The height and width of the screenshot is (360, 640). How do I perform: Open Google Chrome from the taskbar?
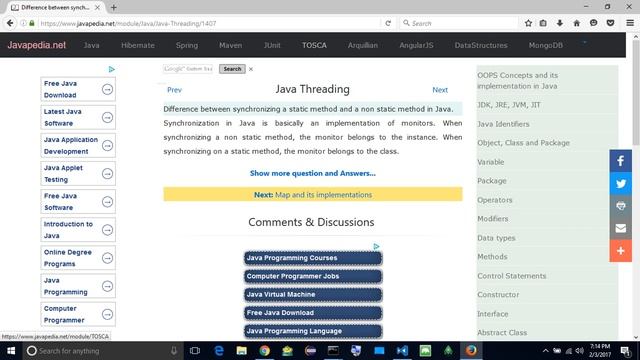(x=264, y=351)
